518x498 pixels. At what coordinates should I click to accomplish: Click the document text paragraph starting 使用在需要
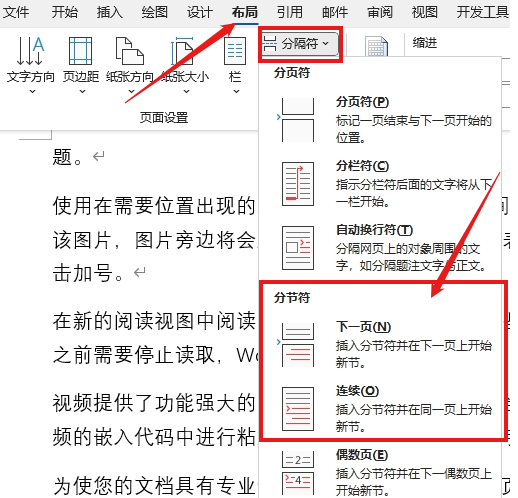click(154, 239)
